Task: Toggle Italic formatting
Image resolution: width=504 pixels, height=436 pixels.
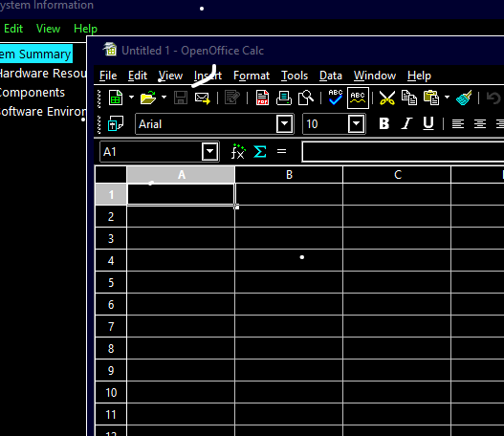Action: coord(406,123)
